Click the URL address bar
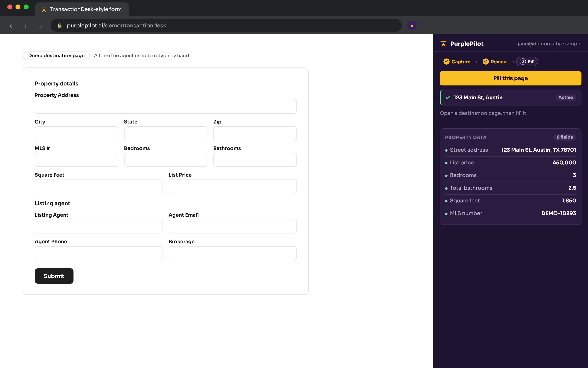588x368 pixels. tap(226, 26)
